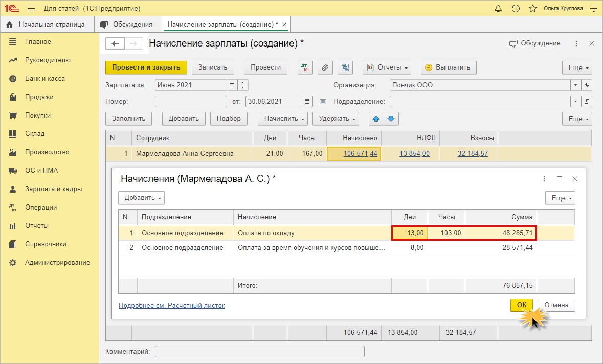Click the Комментарий input field
Viewport: 603px width, 364px height.
pyautogui.click(x=260, y=351)
